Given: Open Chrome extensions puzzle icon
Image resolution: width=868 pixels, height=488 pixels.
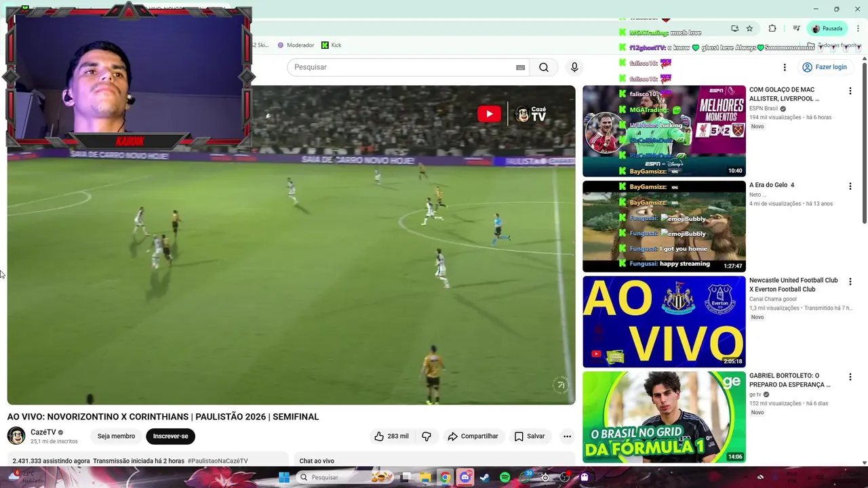Looking at the screenshot, I should (x=772, y=28).
